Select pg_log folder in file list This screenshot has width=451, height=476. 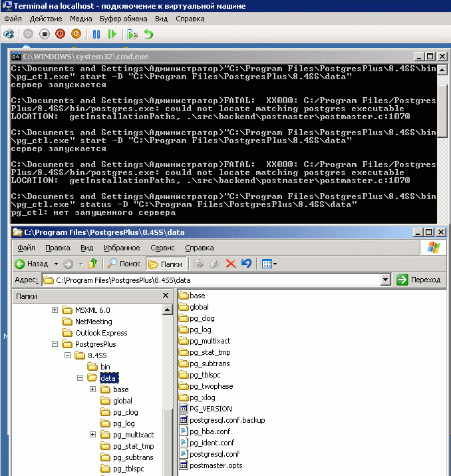195,330
